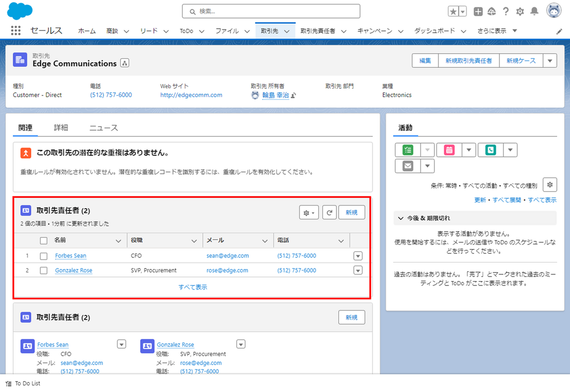The image size is (570, 392).
Task: Click the email envelope icon in Activity
Action: click(408, 166)
